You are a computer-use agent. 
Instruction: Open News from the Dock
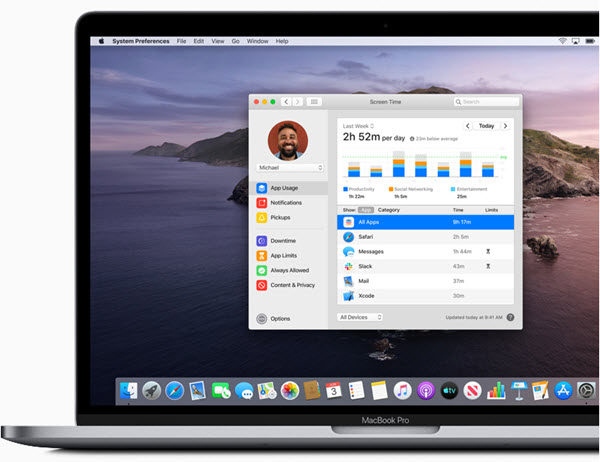[473, 391]
